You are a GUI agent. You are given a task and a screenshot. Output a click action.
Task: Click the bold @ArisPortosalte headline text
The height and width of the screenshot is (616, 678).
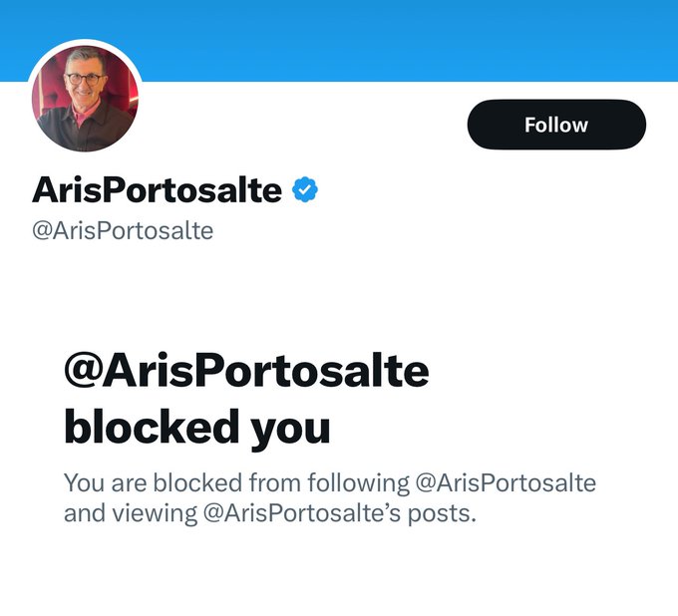[x=246, y=371]
